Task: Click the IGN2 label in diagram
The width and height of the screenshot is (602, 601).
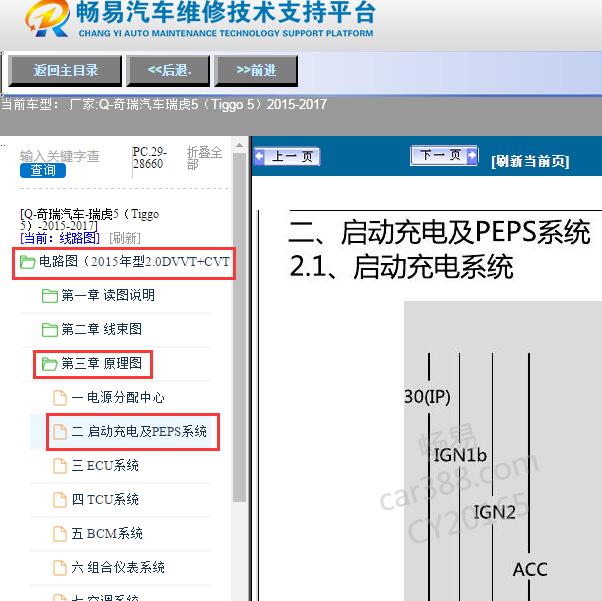Action: point(494,512)
